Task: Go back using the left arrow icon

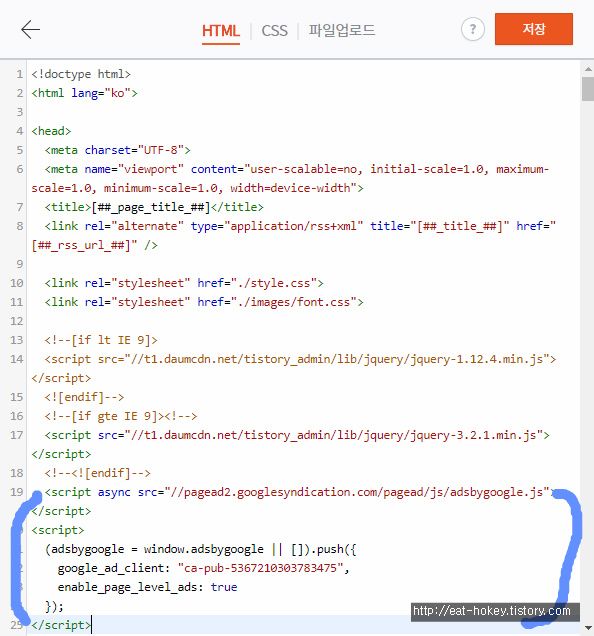Action: tap(30, 30)
